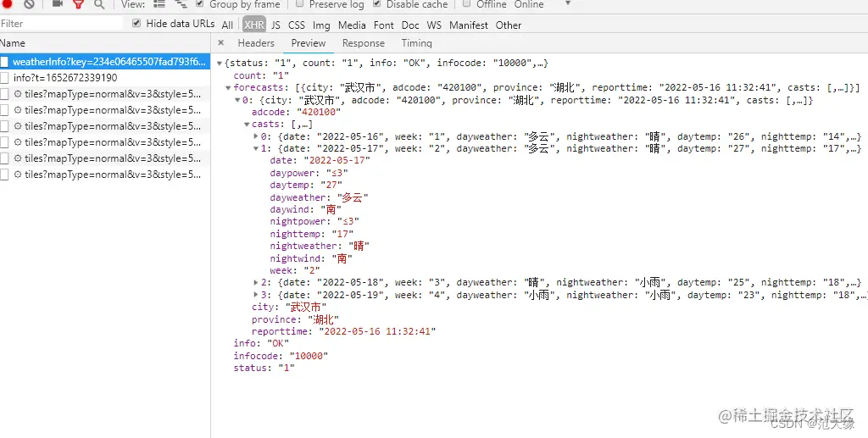Image resolution: width=868 pixels, height=438 pixels.
Task: Show only Media requests
Action: pyautogui.click(x=352, y=25)
